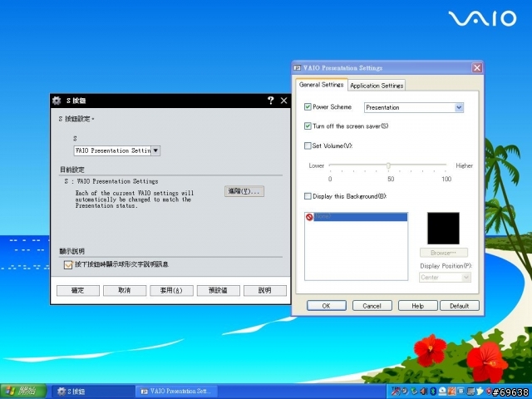Click the 確定 button in S button dialog
Screen dimensions: 532x399
77,290
